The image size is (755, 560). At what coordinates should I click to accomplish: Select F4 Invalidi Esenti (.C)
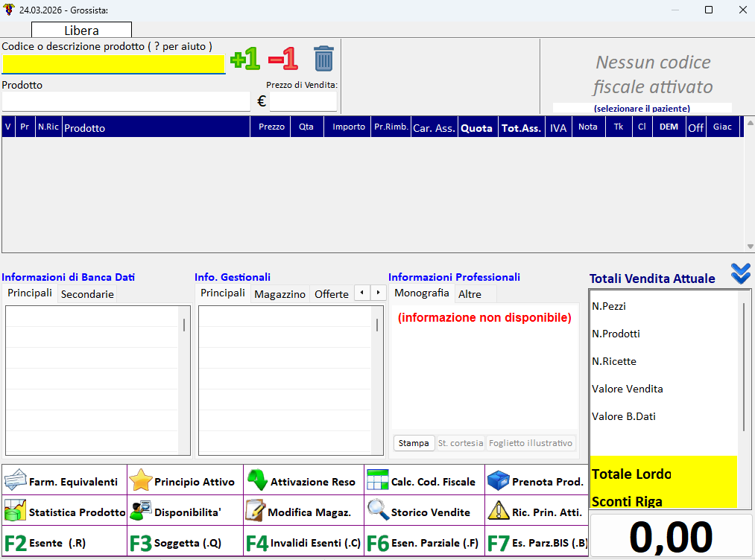[304, 541]
